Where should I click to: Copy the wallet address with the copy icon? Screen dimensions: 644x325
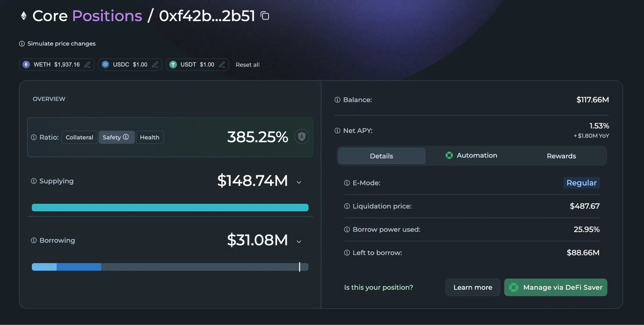pyautogui.click(x=265, y=16)
